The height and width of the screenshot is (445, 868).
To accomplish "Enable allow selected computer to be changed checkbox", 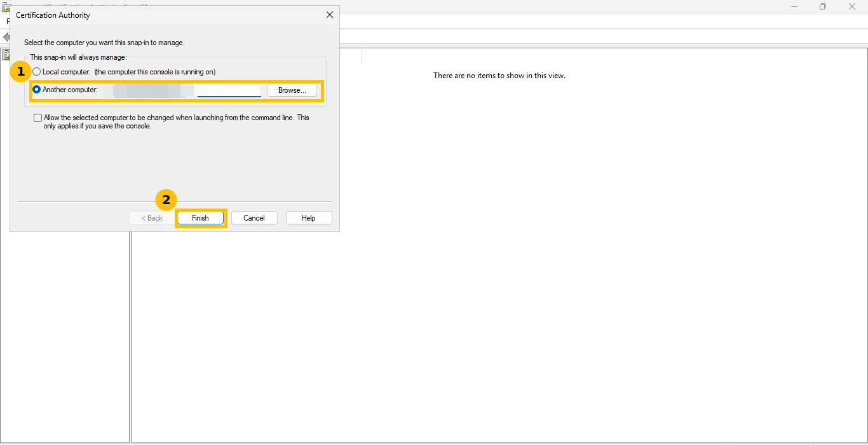I will coord(37,118).
